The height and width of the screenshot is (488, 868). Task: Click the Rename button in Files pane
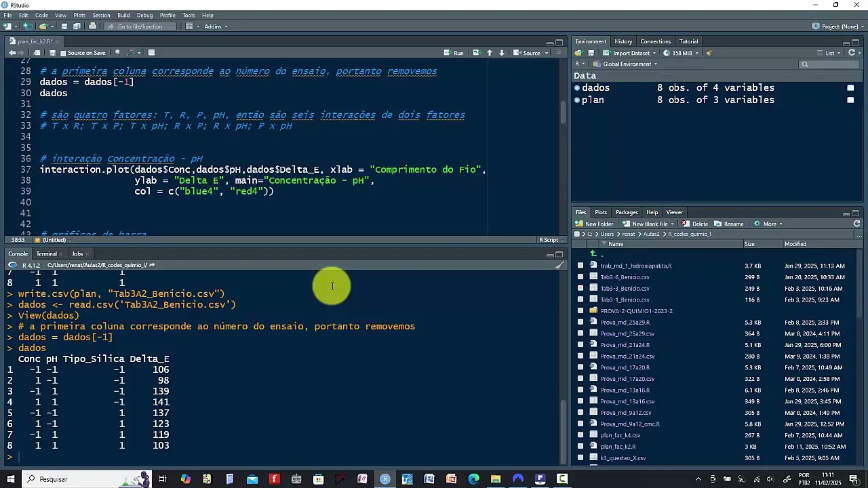(x=729, y=224)
